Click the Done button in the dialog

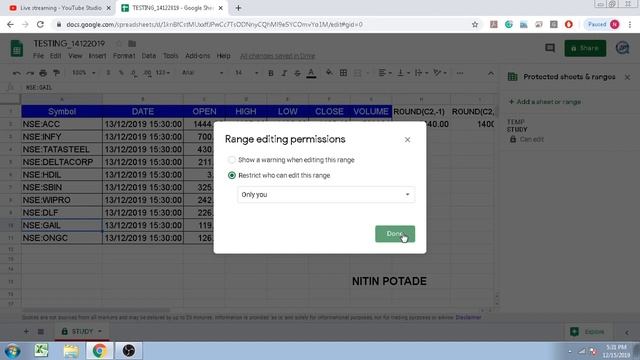point(395,234)
